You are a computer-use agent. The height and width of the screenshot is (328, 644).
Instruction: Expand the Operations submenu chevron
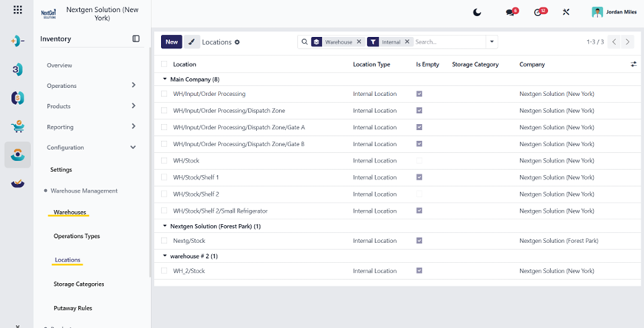(133, 85)
